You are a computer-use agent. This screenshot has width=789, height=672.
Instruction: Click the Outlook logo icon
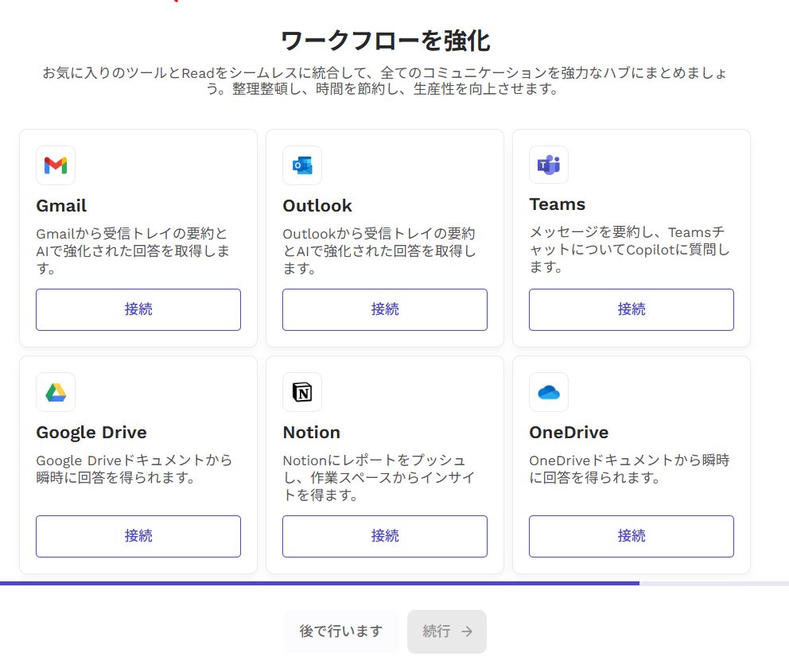pyautogui.click(x=301, y=165)
